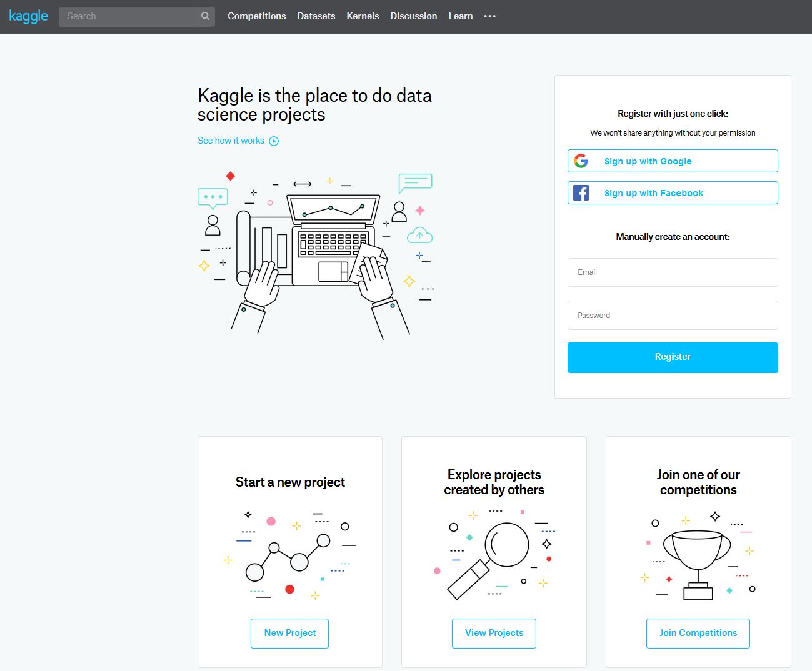Click the Sign up with Google button
The width and height of the screenshot is (812, 671).
tap(673, 161)
